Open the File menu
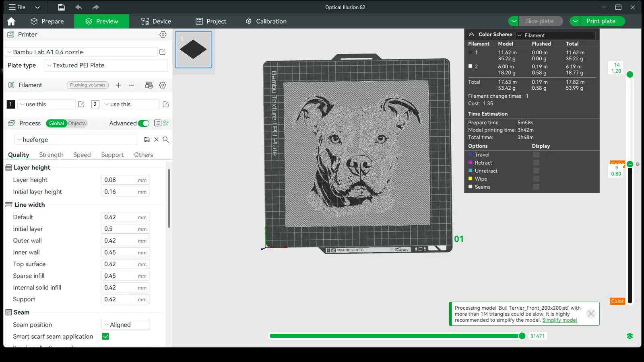Image resolution: width=644 pixels, height=362 pixels. [x=17, y=7]
